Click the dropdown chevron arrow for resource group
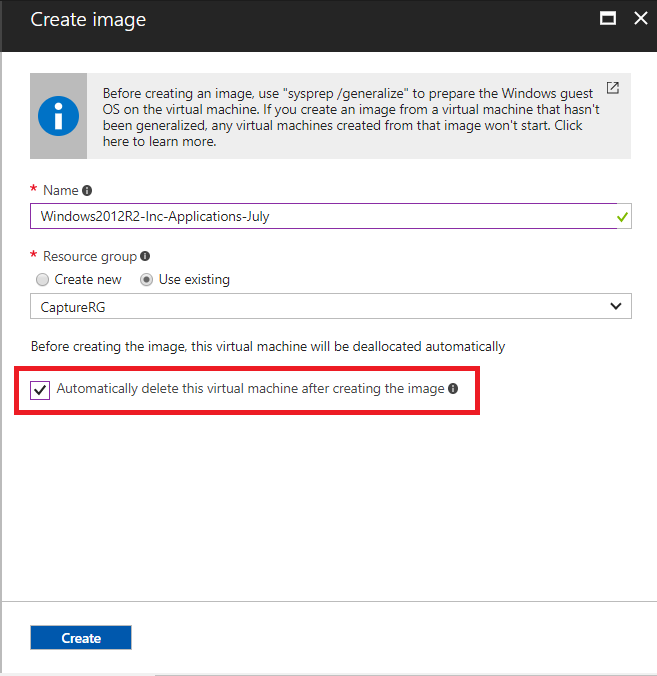The height and width of the screenshot is (676, 657). [616, 306]
